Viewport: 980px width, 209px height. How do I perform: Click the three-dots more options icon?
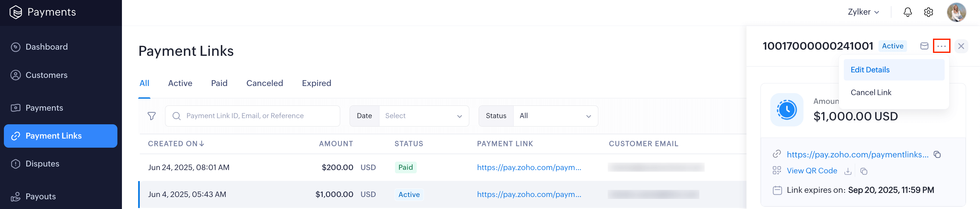(941, 46)
